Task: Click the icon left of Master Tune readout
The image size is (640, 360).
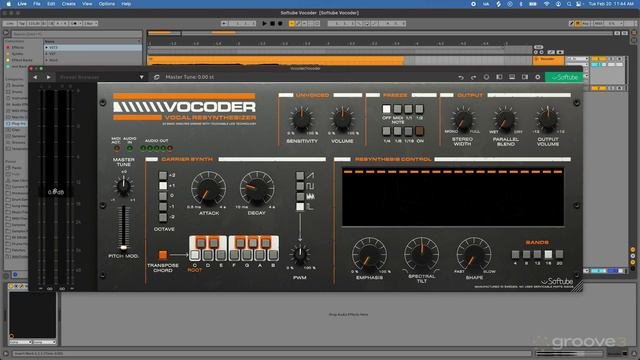Action: pyautogui.click(x=157, y=77)
